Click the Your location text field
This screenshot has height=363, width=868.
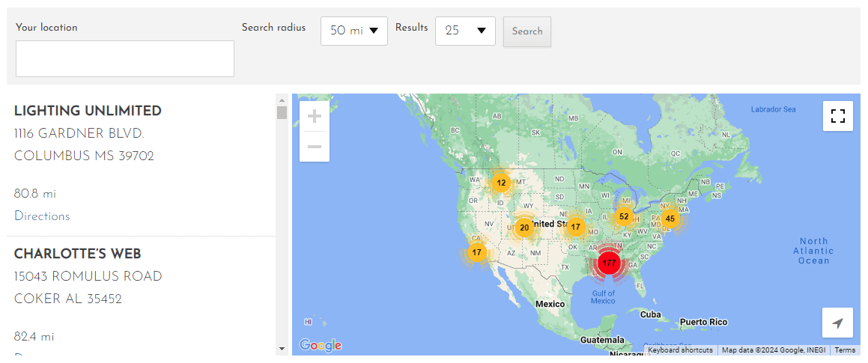tap(125, 58)
